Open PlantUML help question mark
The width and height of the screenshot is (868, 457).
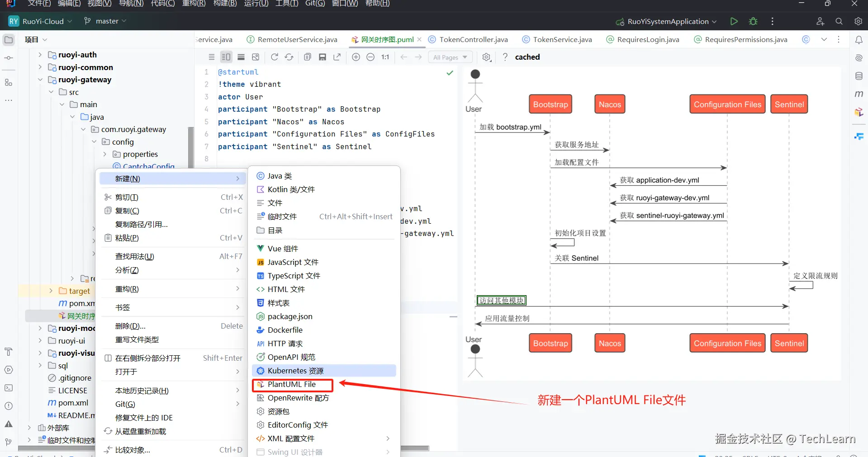[505, 57]
